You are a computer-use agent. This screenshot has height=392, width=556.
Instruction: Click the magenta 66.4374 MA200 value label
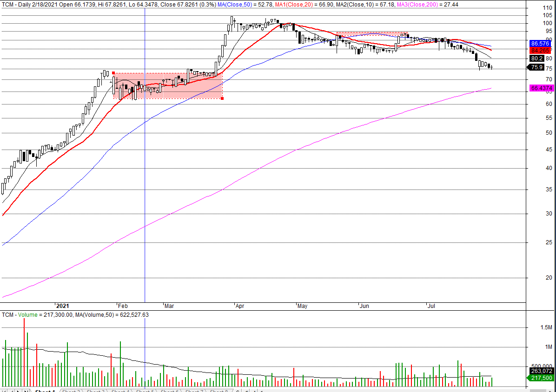(541, 88)
